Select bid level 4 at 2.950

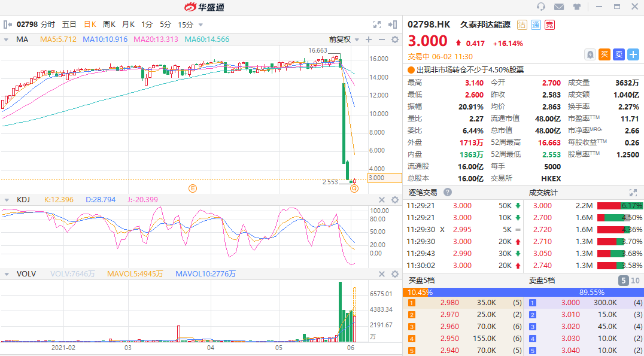463,339
